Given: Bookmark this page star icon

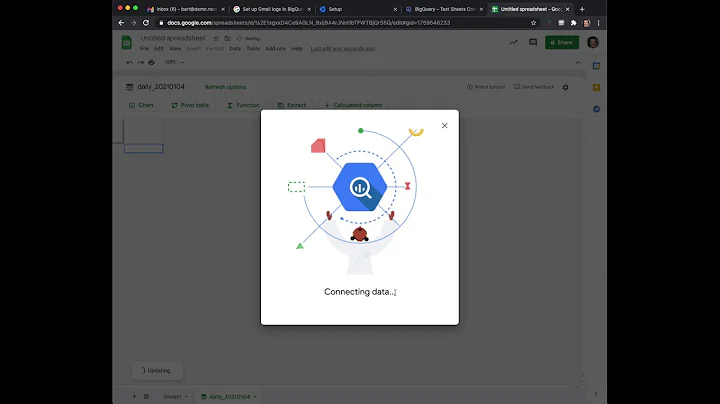Looking at the screenshot, I should point(533,22).
